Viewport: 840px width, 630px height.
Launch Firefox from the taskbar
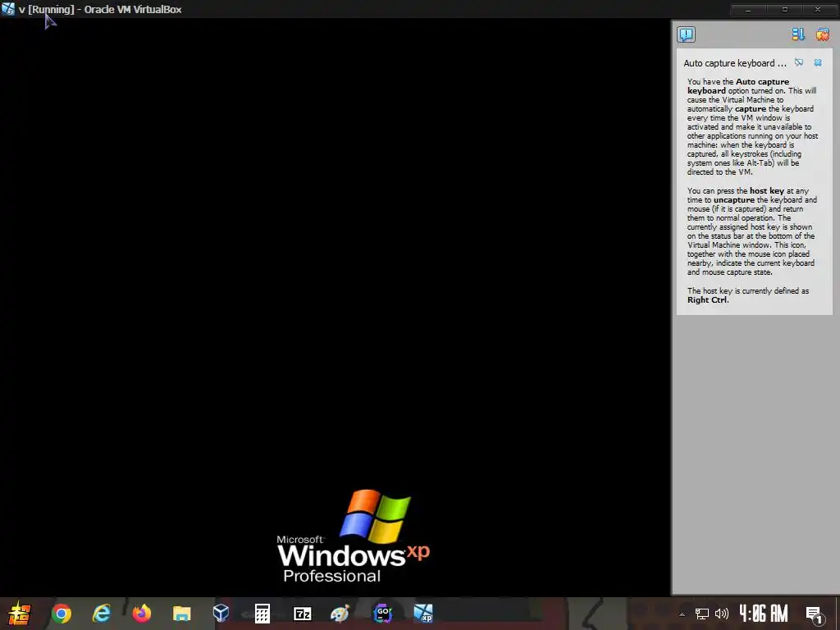tap(141, 614)
